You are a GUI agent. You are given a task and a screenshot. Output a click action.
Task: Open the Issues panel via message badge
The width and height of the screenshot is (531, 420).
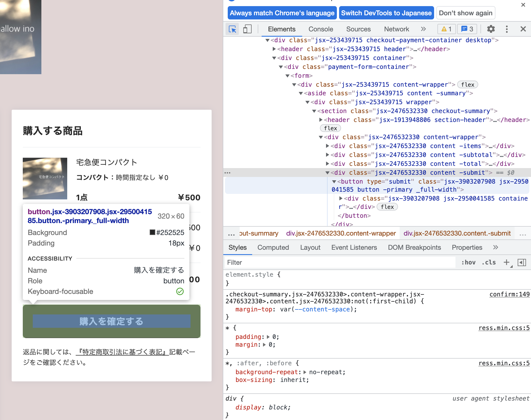[467, 29]
